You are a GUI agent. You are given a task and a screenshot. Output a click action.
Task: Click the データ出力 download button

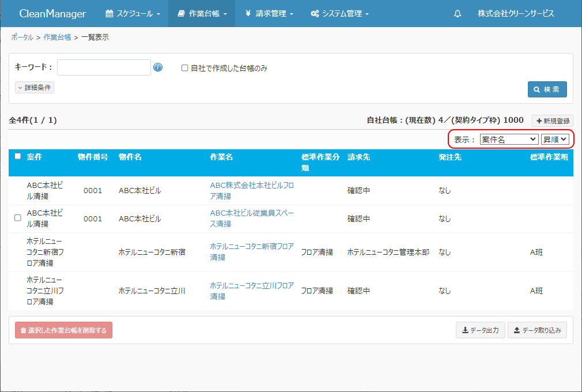pyautogui.click(x=480, y=330)
